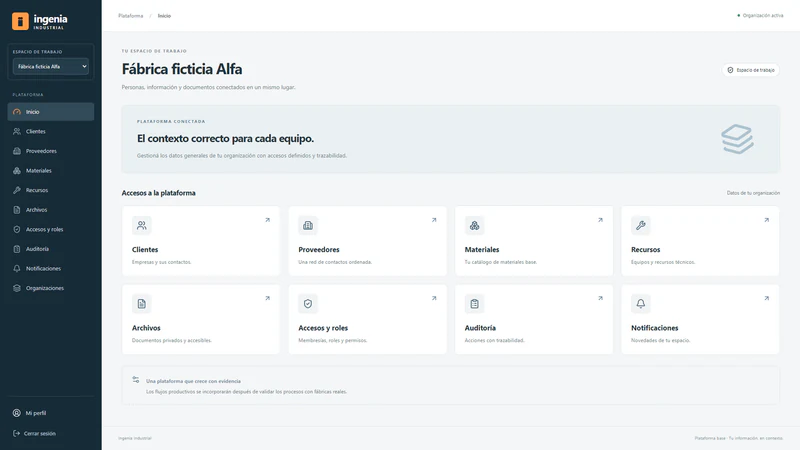Open Archivos from the sidebar menu
Image resolution: width=800 pixels, height=450 pixels.
point(51,210)
